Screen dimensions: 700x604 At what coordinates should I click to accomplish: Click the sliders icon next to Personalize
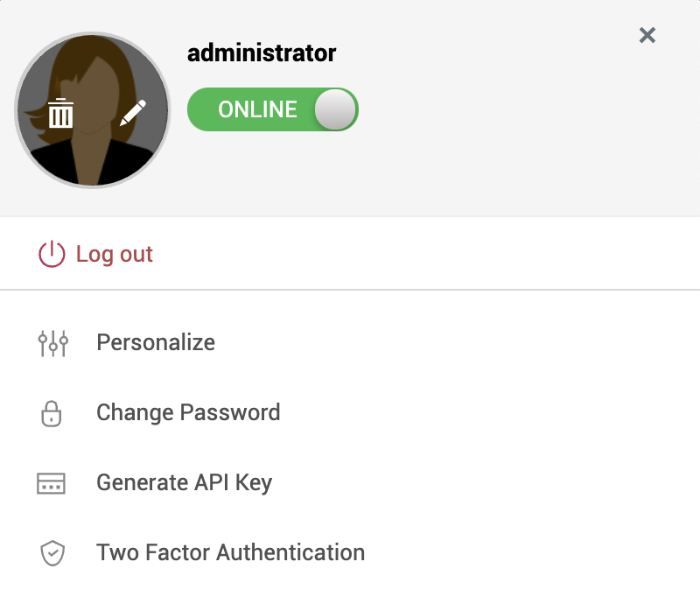(x=52, y=342)
